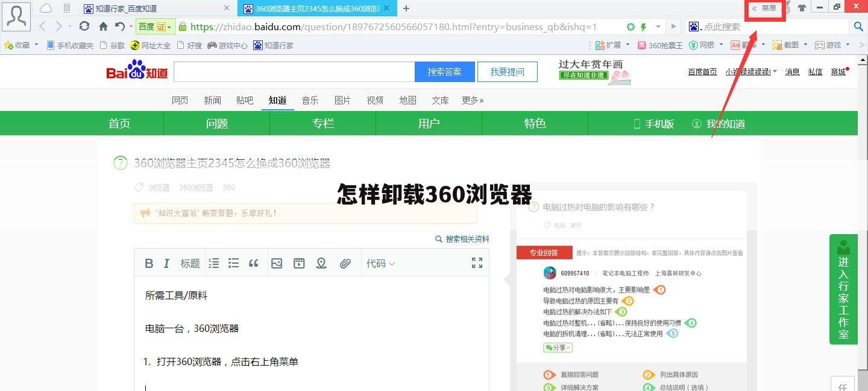The image size is (868, 391).
Task: Expand the 百度 certificate site info dropdown
Action: point(155,27)
